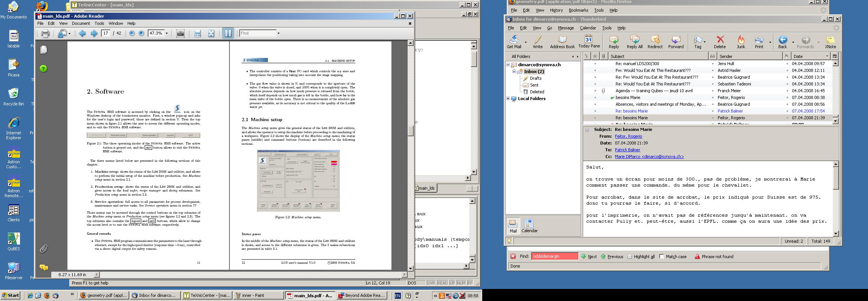Delete the selected message
The width and height of the screenshot is (868, 301).
[x=720, y=42]
